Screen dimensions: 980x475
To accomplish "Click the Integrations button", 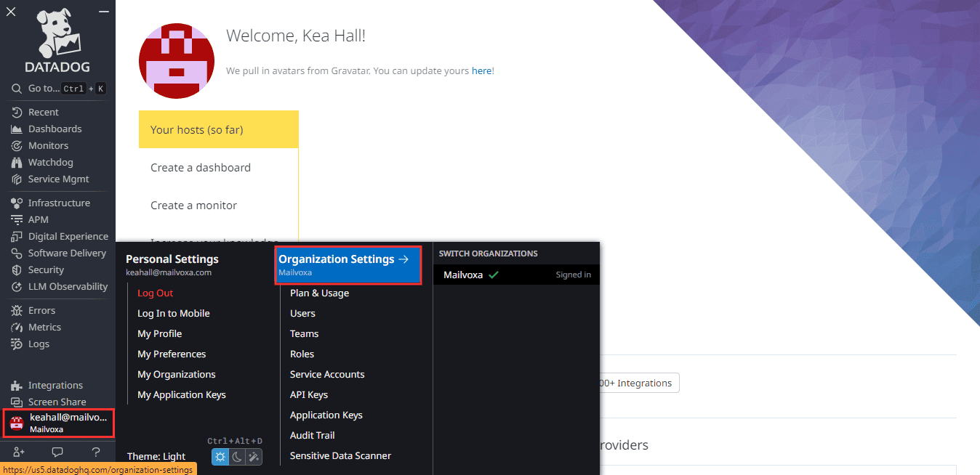I will [x=639, y=383].
